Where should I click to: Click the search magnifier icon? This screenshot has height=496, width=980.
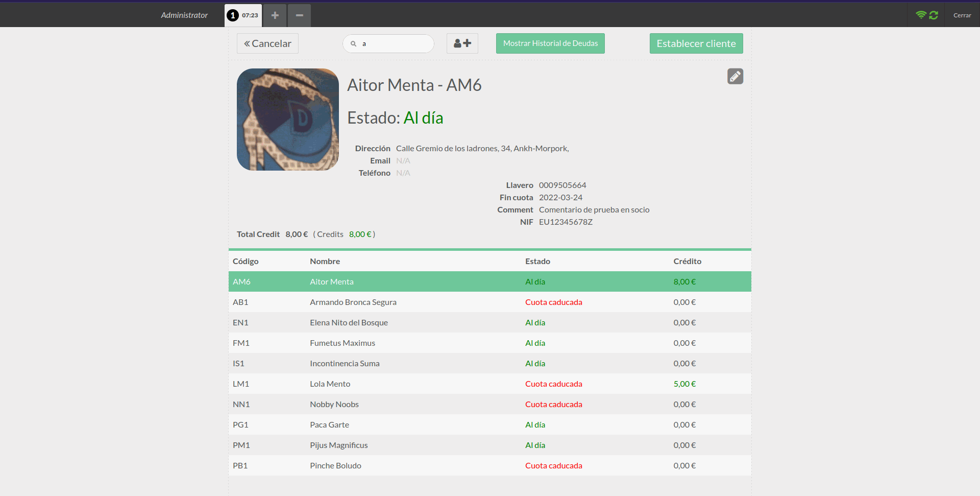(x=353, y=44)
